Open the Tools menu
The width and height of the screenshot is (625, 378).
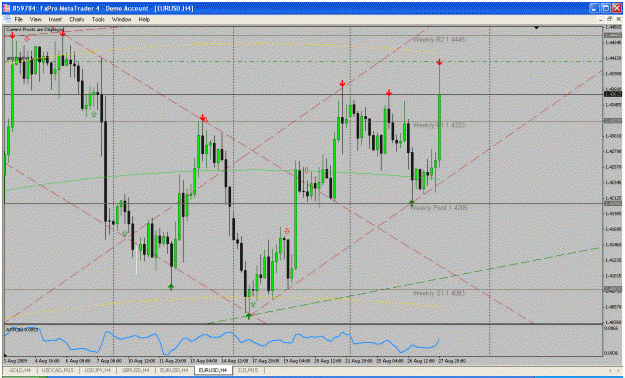98,19
